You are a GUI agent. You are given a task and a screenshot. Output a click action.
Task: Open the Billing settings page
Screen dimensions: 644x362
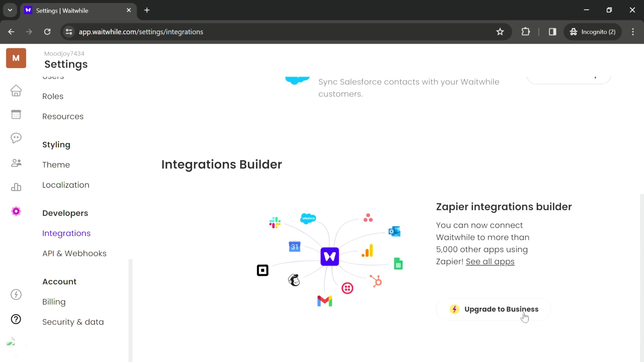[54, 302]
